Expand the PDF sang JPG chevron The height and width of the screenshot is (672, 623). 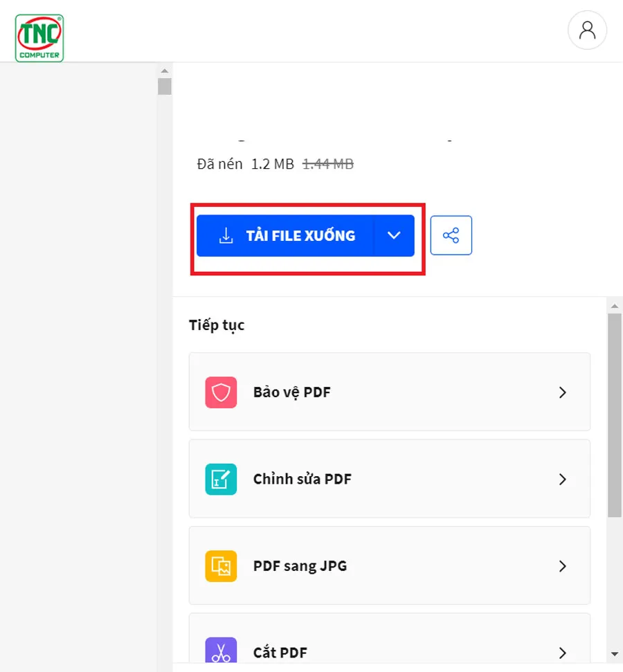pyautogui.click(x=563, y=566)
